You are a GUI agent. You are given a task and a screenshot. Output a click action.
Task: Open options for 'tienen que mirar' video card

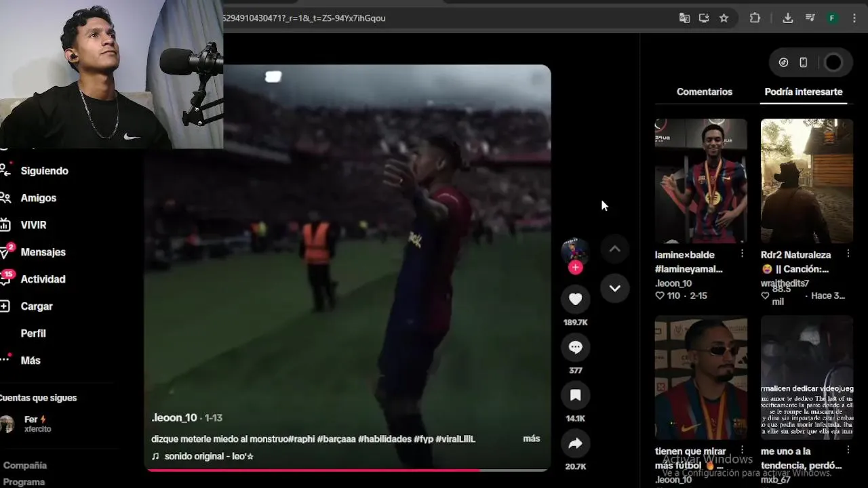(x=742, y=450)
